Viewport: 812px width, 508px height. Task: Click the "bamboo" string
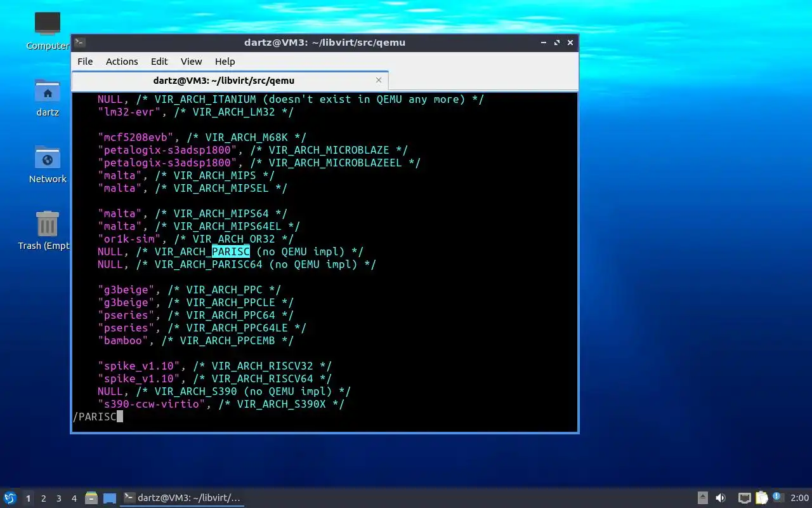pyautogui.click(x=122, y=340)
